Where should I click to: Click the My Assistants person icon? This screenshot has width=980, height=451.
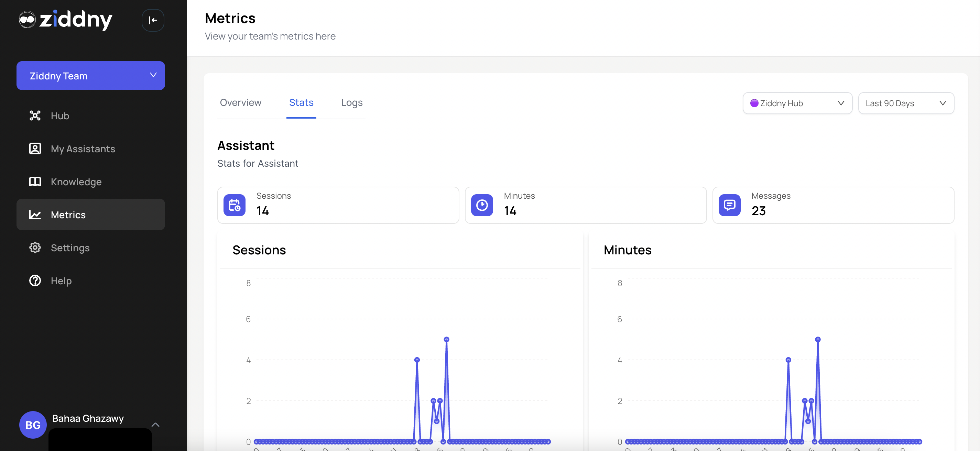(x=35, y=149)
